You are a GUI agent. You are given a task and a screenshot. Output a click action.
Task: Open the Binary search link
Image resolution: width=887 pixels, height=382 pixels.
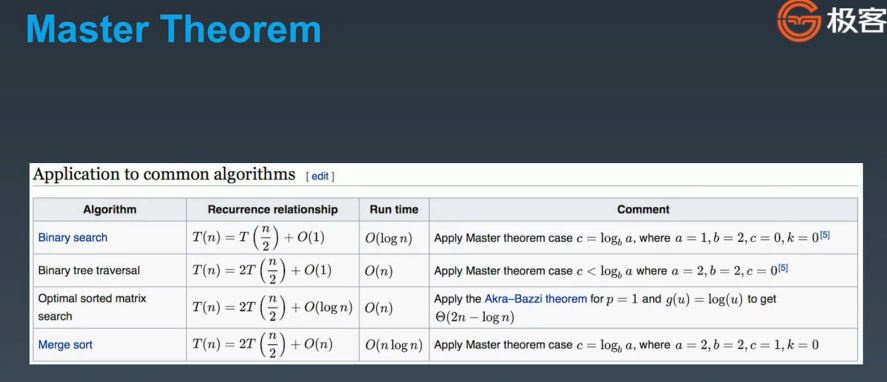72,238
